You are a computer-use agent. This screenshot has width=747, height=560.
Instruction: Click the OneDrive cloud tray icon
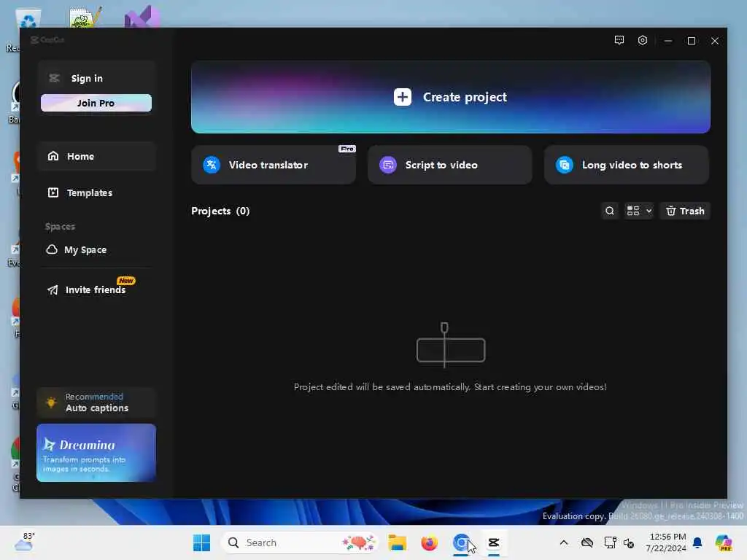tap(587, 542)
